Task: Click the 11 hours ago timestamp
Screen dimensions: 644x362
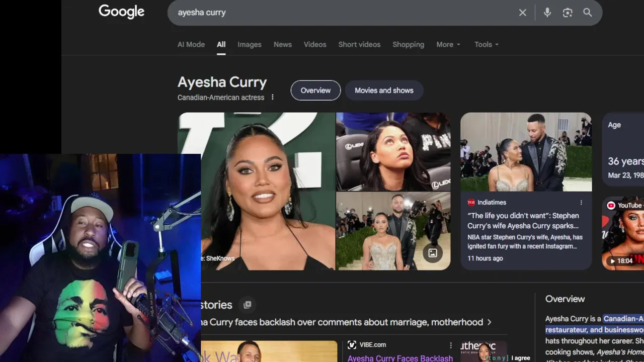Action: [x=485, y=258]
